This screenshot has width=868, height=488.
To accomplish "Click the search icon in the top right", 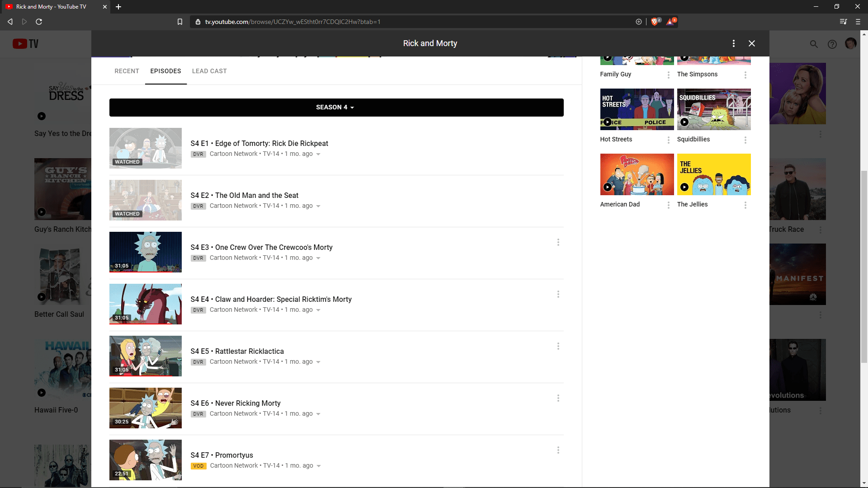I will point(813,43).
